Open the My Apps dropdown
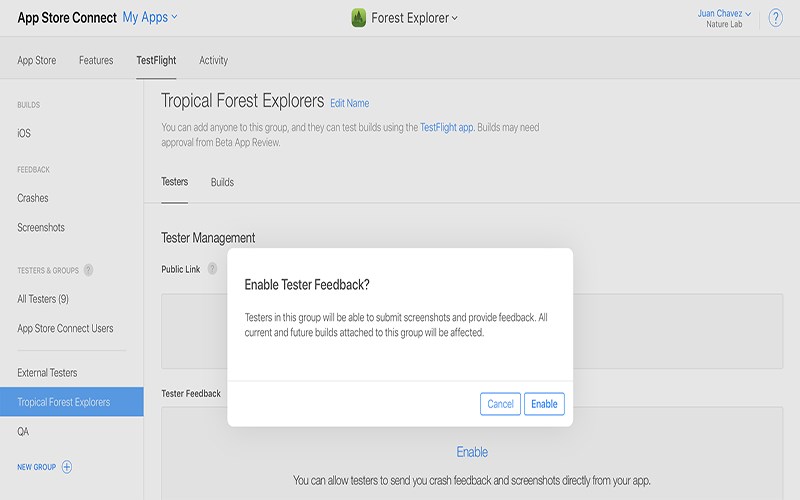The image size is (800, 500). [x=150, y=17]
